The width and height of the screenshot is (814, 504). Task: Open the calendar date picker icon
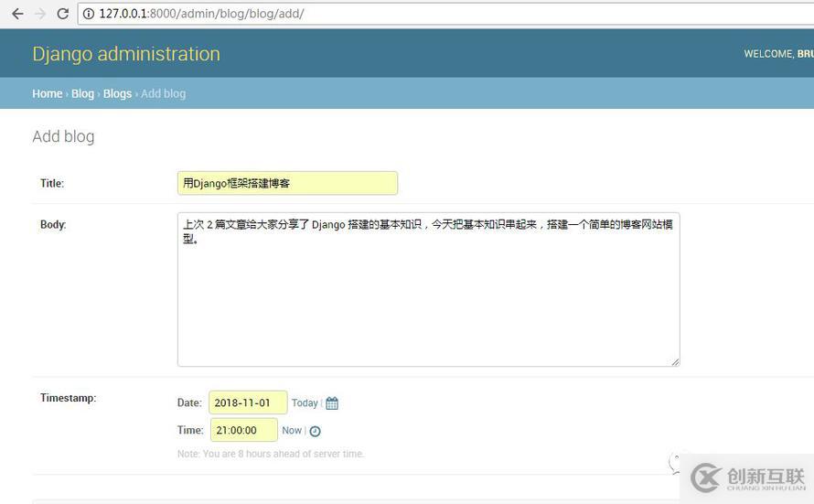click(332, 403)
